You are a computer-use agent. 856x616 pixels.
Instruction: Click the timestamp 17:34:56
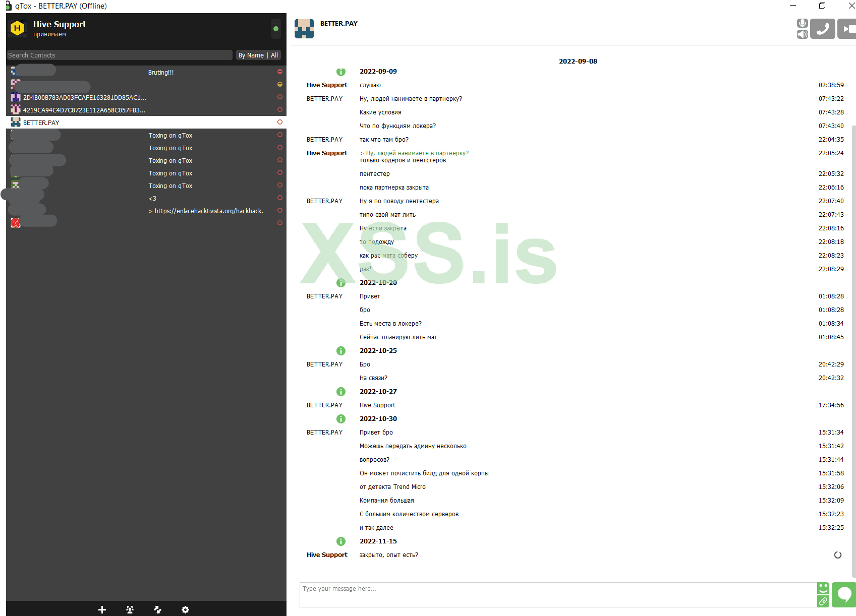[831, 405]
